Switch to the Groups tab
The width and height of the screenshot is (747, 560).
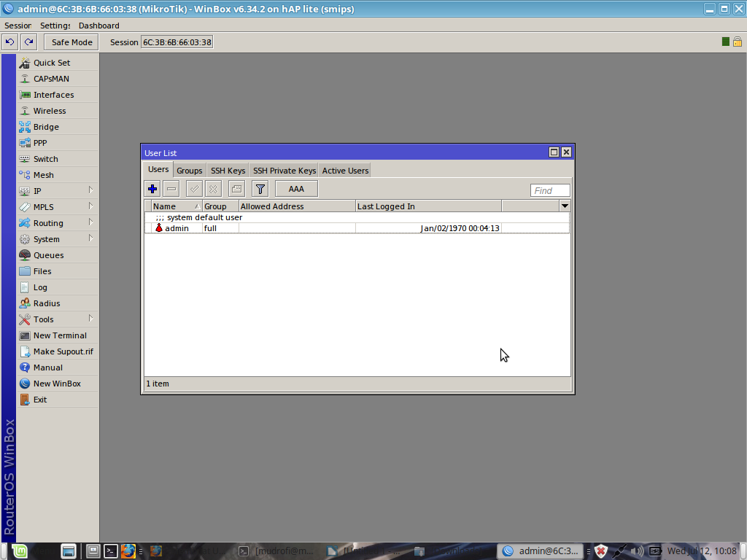coord(189,171)
